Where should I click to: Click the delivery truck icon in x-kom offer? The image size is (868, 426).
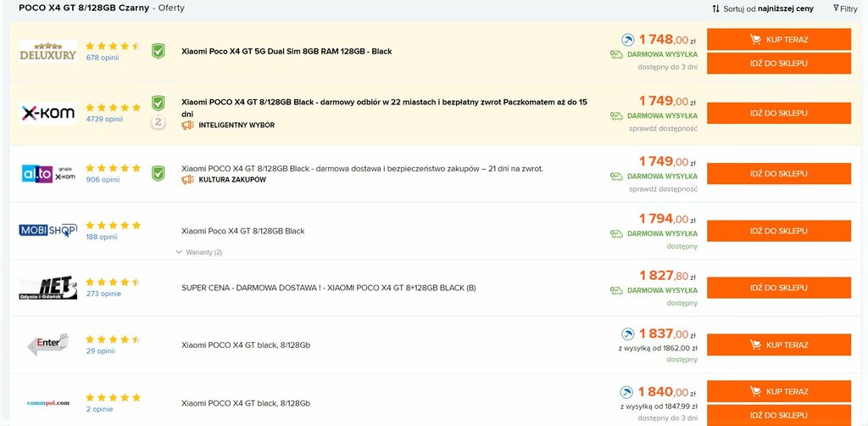[x=616, y=115]
